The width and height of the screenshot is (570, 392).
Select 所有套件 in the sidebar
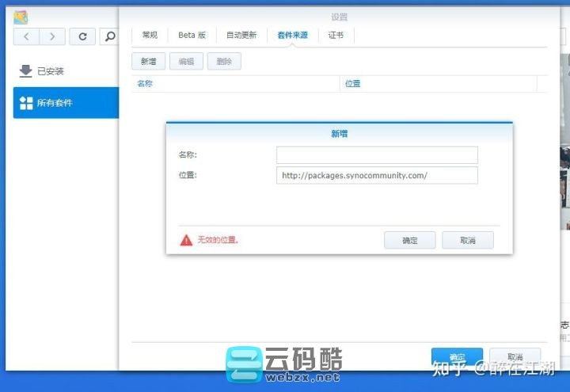pyautogui.click(x=54, y=103)
